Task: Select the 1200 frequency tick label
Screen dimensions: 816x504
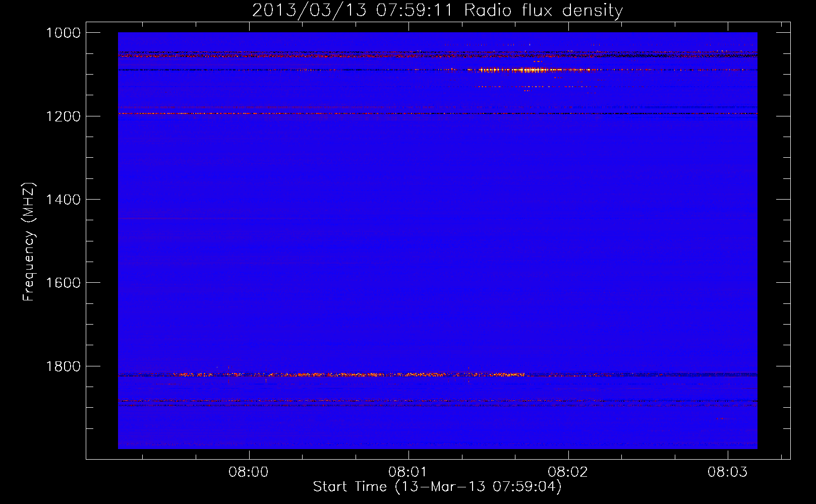Action: click(63, 116)
